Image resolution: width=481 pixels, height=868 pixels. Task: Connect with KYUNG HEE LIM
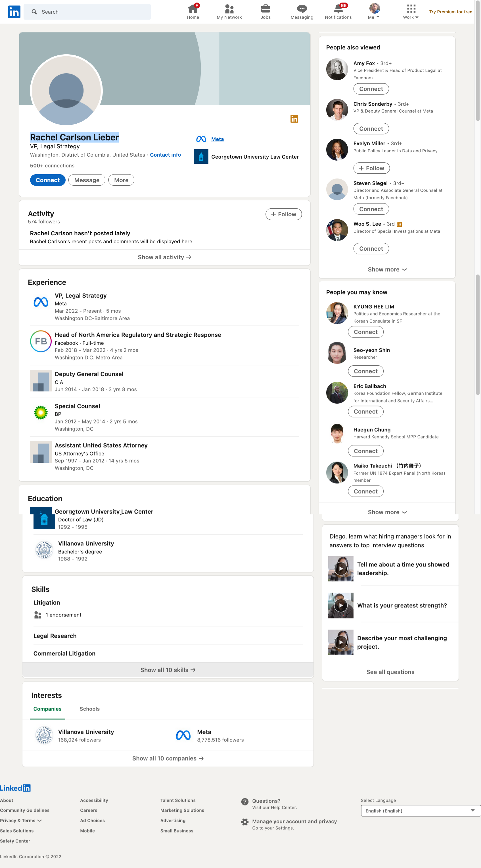point(365,332)
